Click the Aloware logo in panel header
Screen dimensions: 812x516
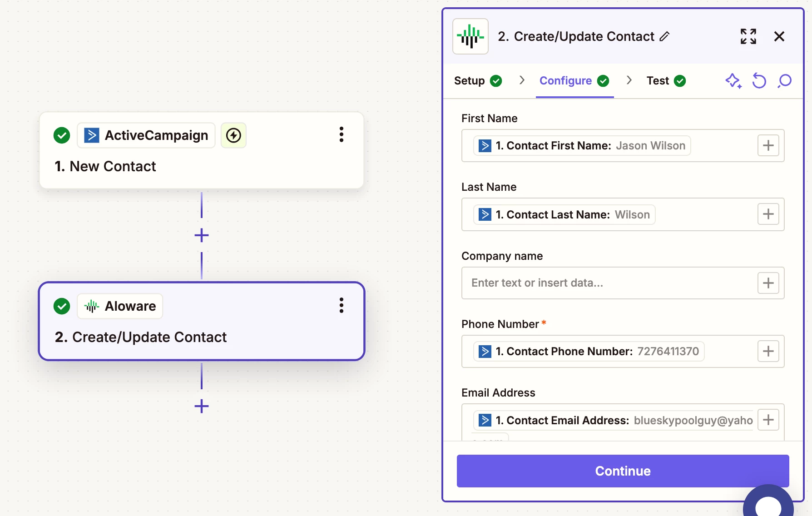(470, 36)
